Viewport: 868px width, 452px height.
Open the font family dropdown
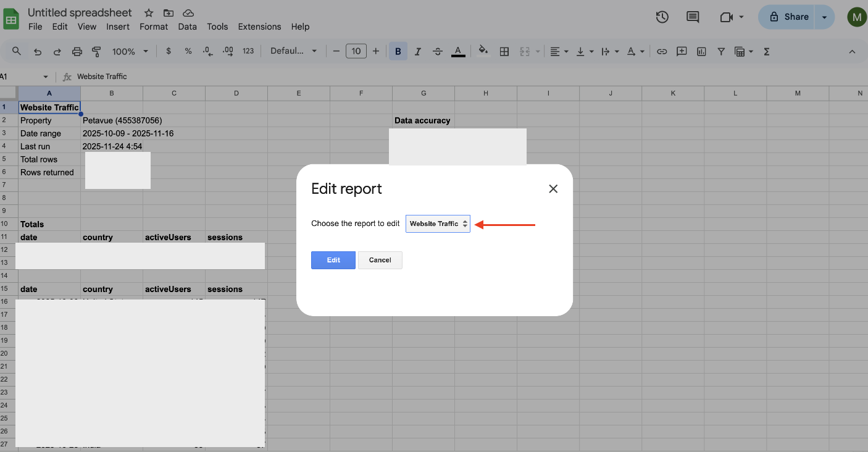(x=293, y=51)
